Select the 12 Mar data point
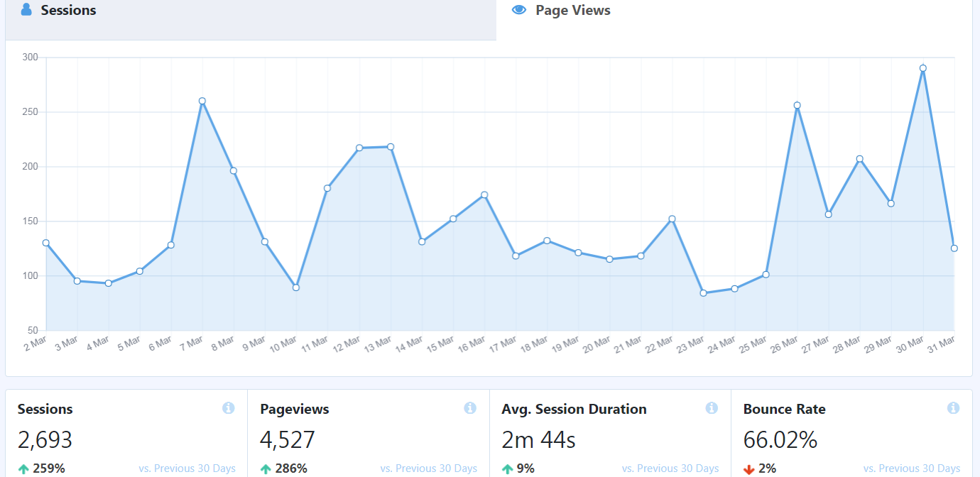Viewport: 980px width, 477px height. (x=359, y=148)
